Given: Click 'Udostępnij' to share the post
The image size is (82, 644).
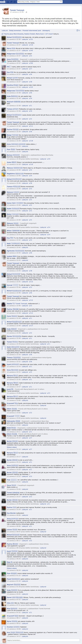Looking at the screenshot, I should pos(46,30).
